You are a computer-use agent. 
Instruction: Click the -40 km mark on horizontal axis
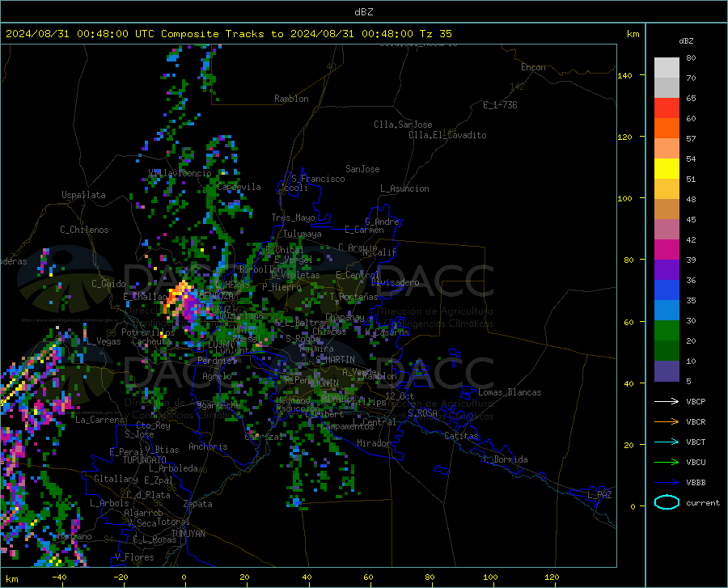click(x=59, y=577)
